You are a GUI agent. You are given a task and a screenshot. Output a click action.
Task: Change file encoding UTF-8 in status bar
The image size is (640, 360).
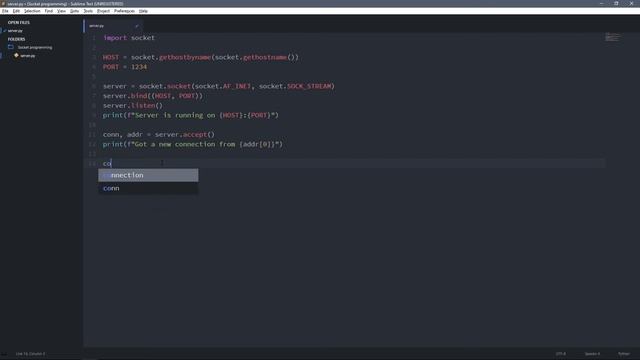[x=560, y=354]
